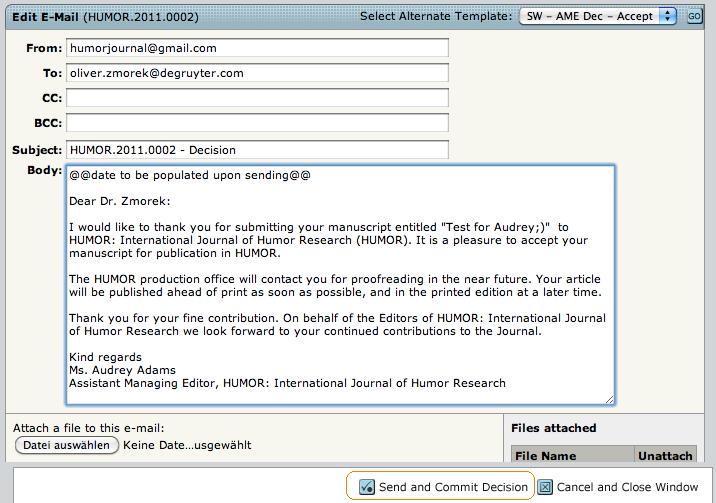
Task: Click into the To recipient field
Action: click(257, 73)
